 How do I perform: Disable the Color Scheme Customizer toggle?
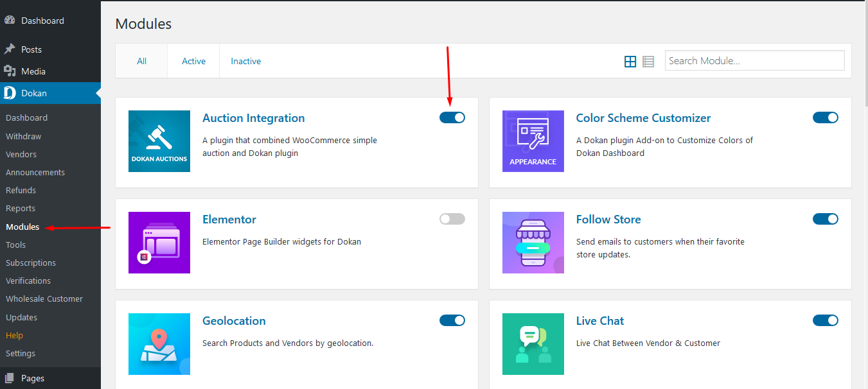(x=826, y=117)
